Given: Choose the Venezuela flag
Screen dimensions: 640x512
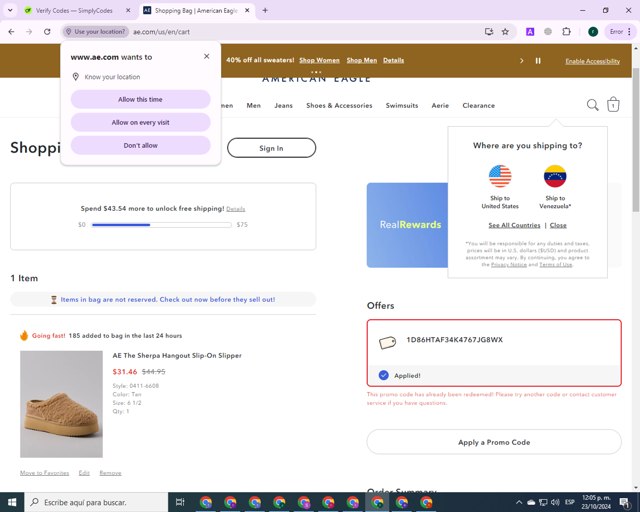Looking at the screenshot, I should coord(555,176).
